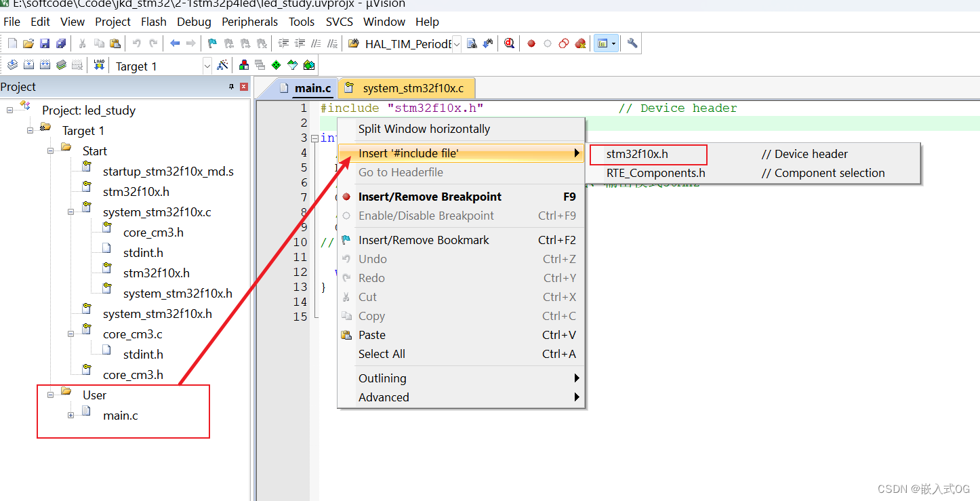Select startup_stm32f10x_md.s in project tree
Viewport: 980px width, 501px height.
point(168,172)
